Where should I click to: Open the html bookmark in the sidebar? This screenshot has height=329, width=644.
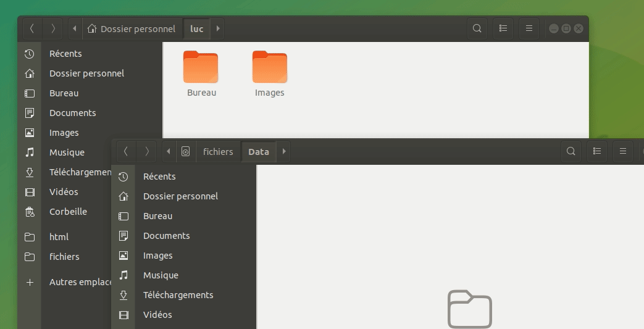click(x=59, y=237)
